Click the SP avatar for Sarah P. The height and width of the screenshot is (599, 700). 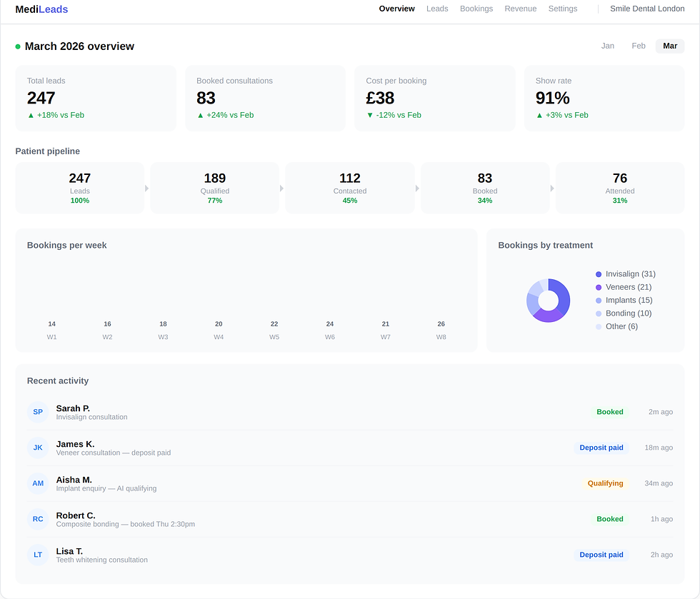pyautogui.click(x=38, y=412)
